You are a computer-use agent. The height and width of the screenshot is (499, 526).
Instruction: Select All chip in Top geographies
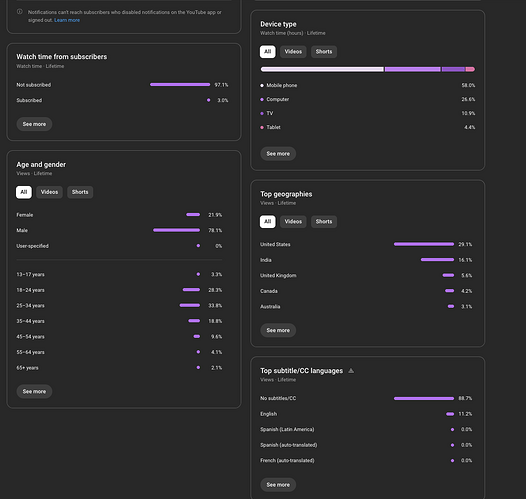coord(267,222)
